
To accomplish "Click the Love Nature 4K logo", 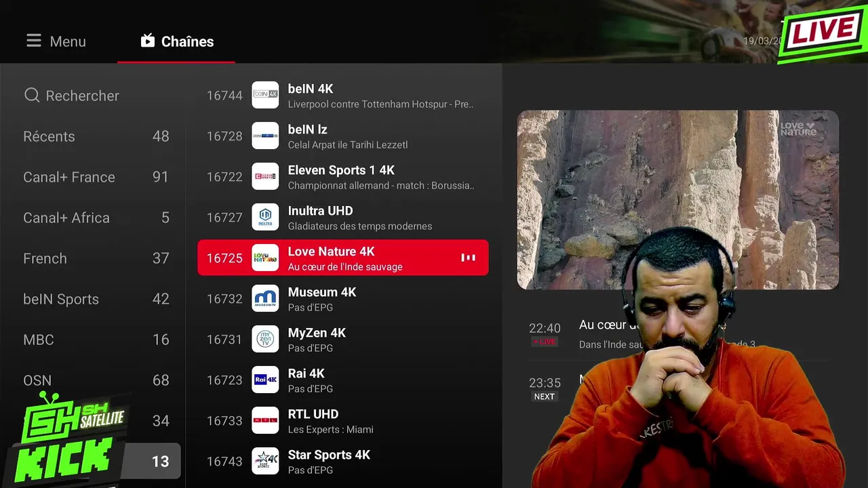I will [265, 258].
